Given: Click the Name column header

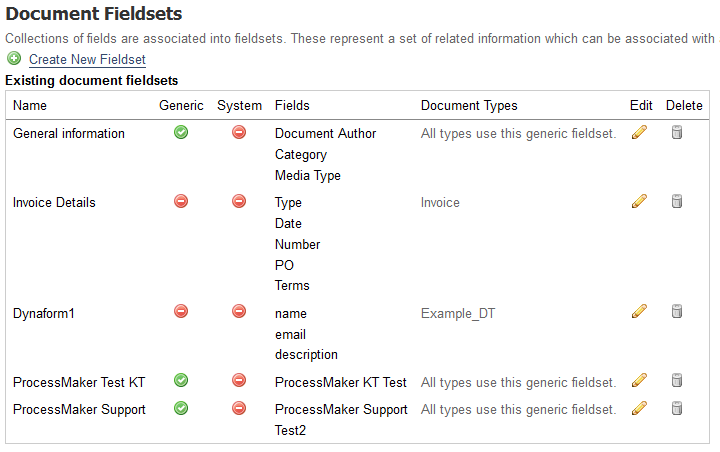Looking at the screenshot, I should 30,105.
